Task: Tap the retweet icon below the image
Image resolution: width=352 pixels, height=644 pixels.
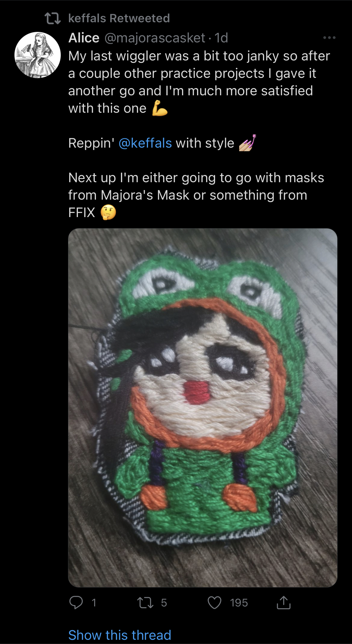Action: coord(145,603)
